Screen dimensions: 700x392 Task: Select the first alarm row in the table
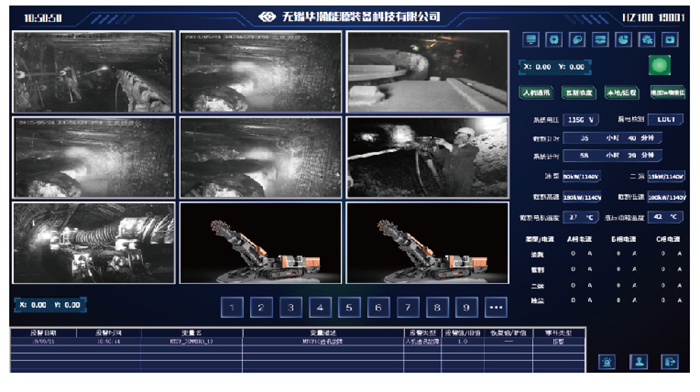pyautogui.click(x=298, y=342)
